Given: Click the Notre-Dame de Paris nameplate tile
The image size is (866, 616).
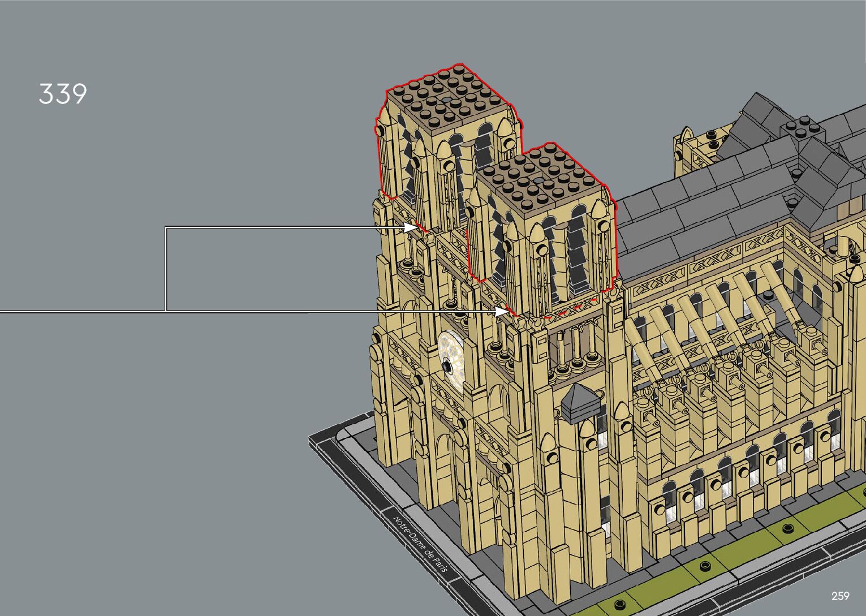Looking at the screenshot, I should (420, 544).
